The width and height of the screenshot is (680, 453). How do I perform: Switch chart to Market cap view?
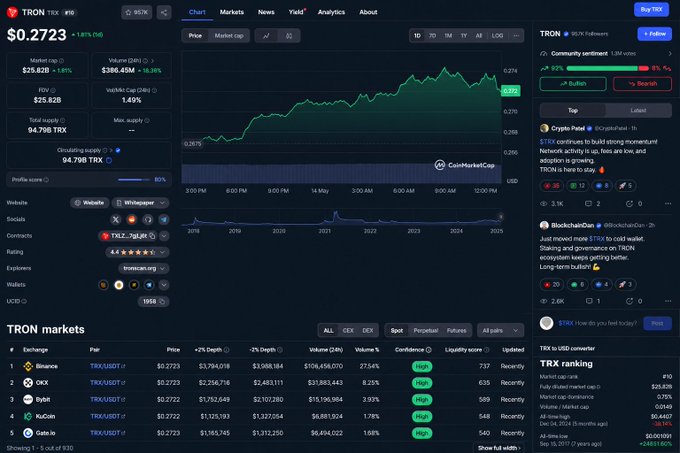click(x=229, y=36)
